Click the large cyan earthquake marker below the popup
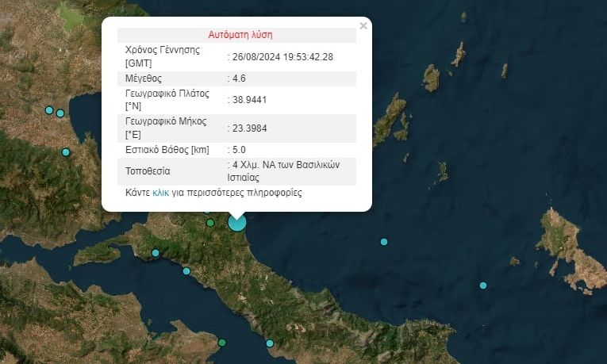607x364 pixels. (237, 222)
